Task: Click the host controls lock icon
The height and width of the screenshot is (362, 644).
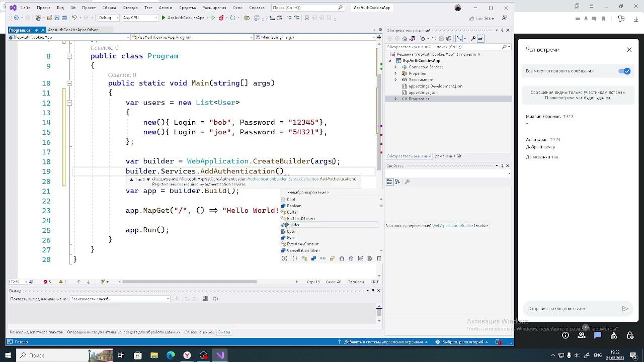Action: 630,335
